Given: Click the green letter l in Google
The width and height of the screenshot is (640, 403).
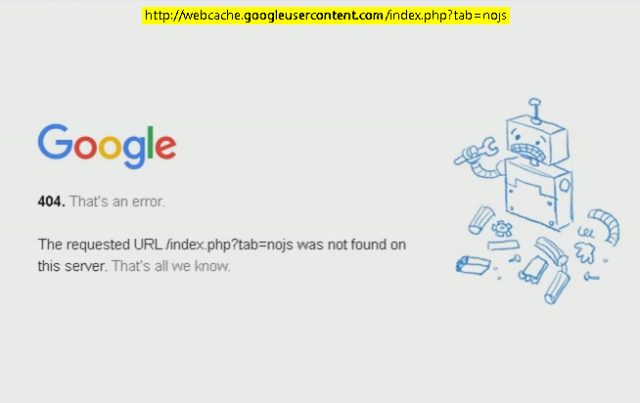Looking at the screenshot, I should 150,142.
